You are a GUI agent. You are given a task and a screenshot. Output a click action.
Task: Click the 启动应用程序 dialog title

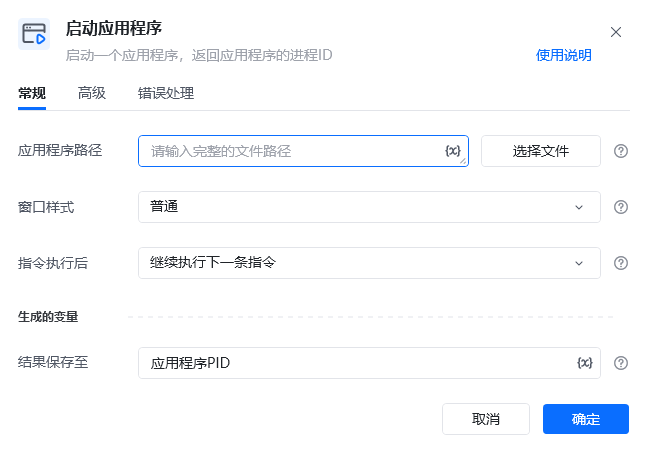click(x=114, y=29)
